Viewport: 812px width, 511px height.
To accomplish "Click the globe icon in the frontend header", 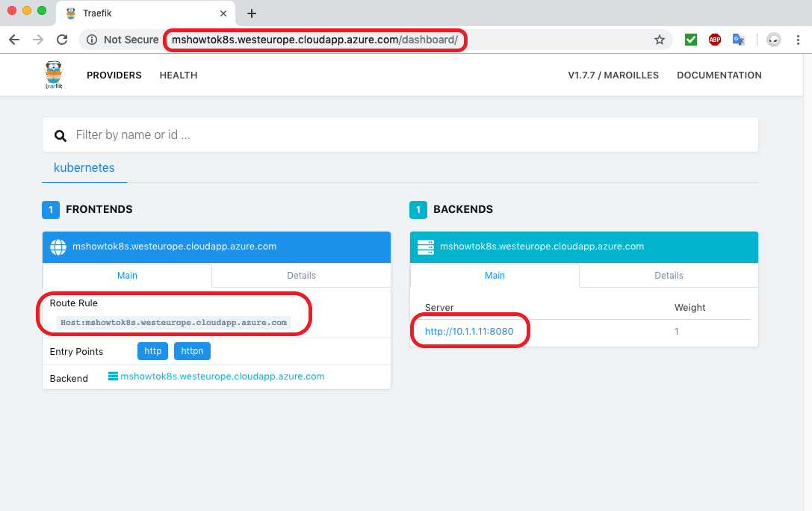I will tap(58, 247).
